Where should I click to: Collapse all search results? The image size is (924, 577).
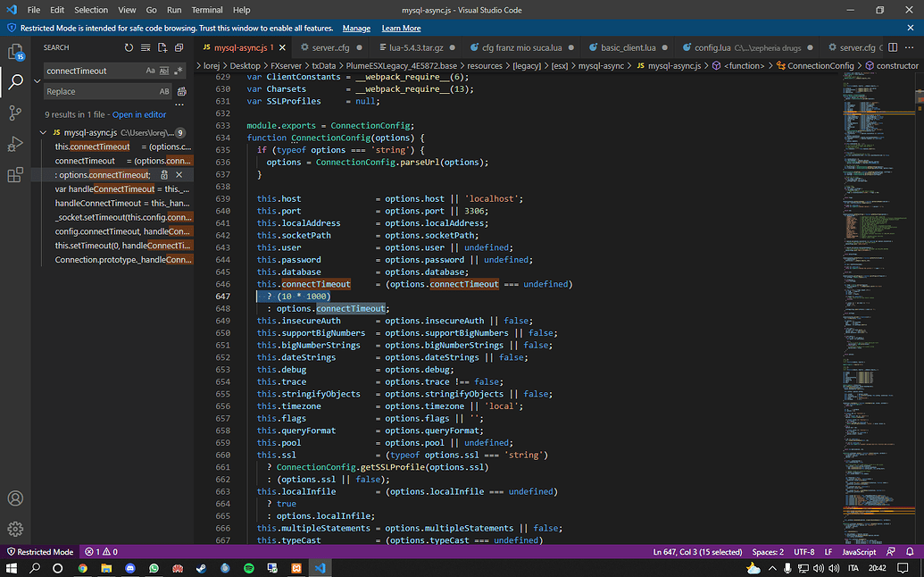[x=179, y=48]
